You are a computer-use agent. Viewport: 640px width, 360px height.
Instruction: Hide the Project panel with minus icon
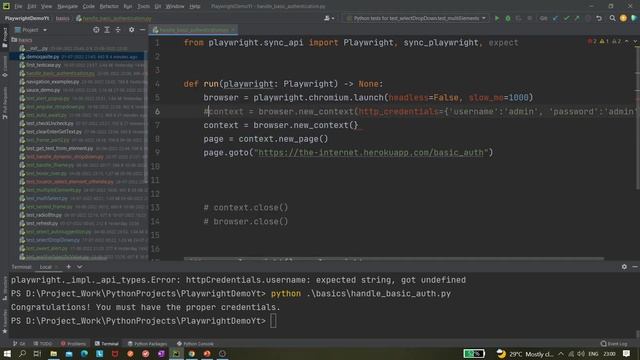pyautogui.click(x=142, y=30)
